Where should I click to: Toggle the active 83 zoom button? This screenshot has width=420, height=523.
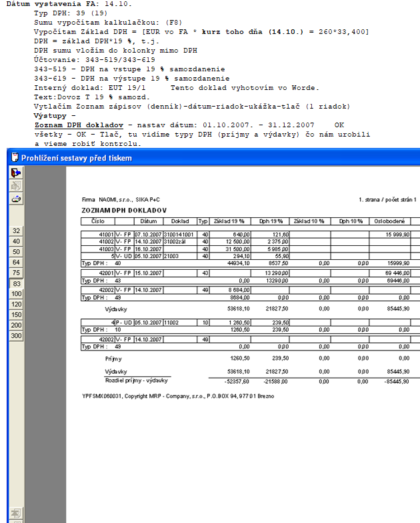[x=16, y=284]
